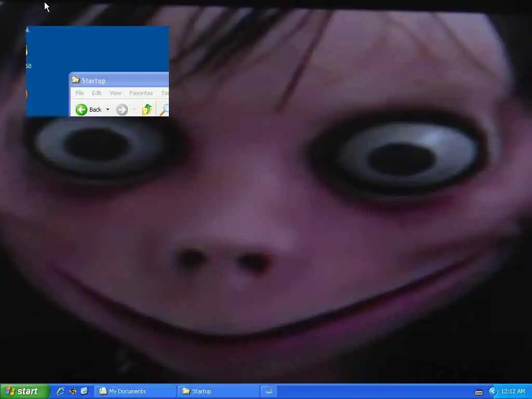Viewport: 532px width, 399px height.
Task: Click the 12:12 AM taskbar clock
Action: [513, 392]
